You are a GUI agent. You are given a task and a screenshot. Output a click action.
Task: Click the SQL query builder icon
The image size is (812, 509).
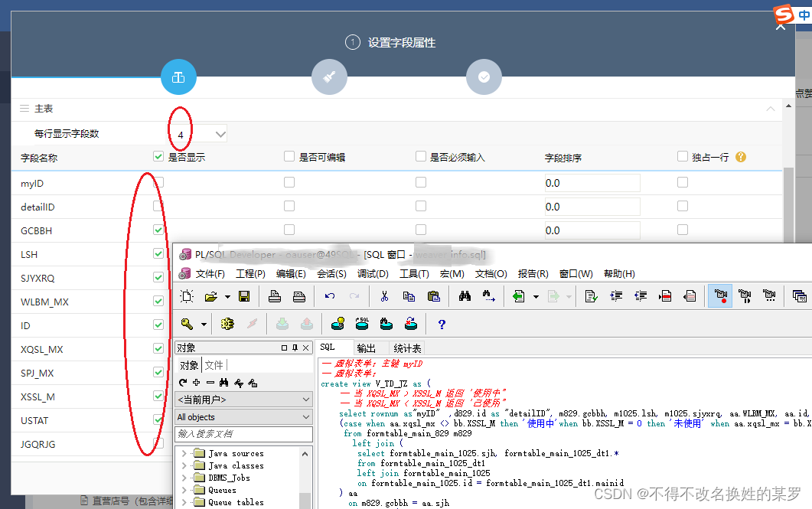[362, 324]
